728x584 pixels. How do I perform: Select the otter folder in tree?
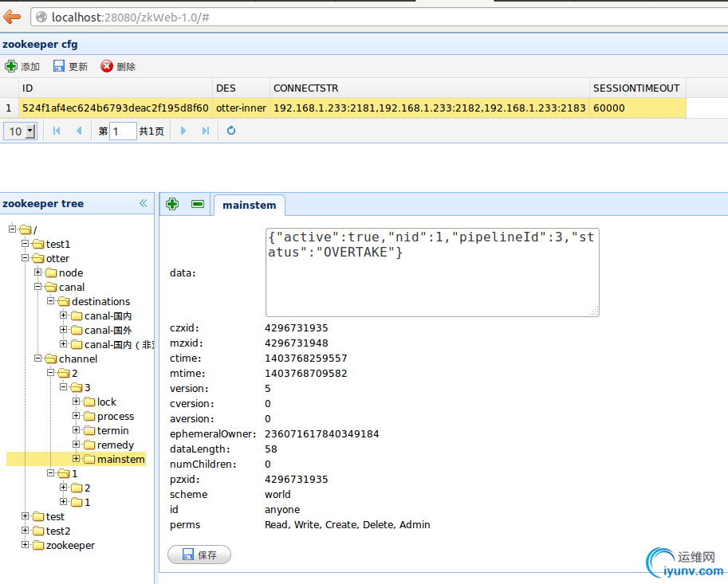pos(57,258)
